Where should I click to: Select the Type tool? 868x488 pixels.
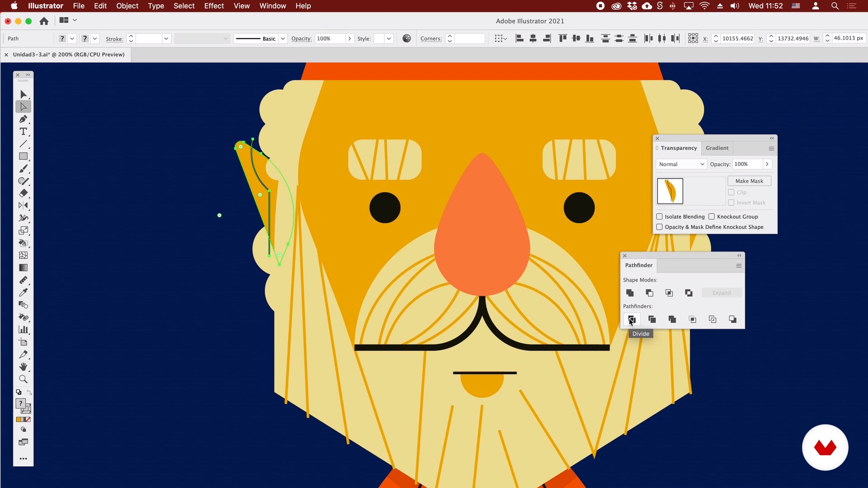point(23,131)
